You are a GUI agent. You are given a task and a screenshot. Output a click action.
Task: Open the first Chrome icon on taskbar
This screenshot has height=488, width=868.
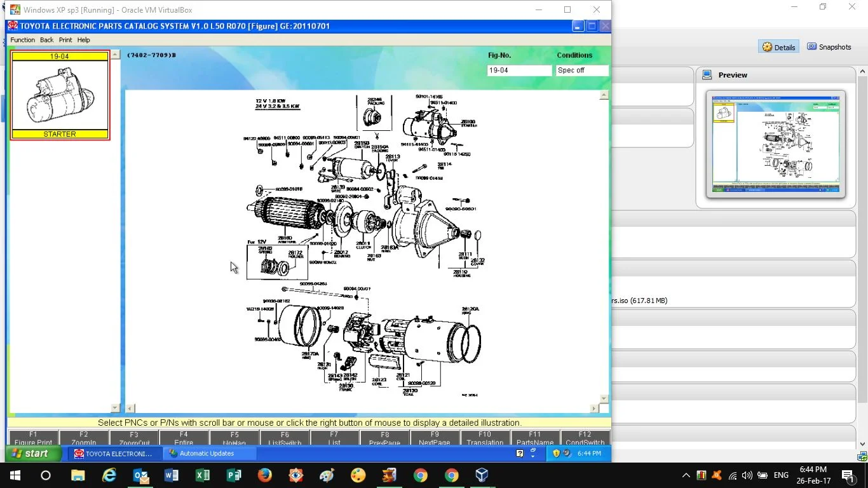point(420,475)
